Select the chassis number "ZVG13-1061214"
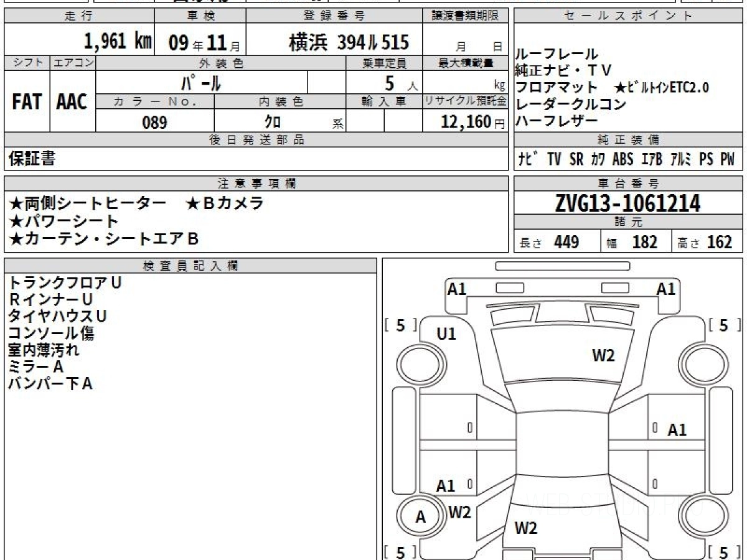747x560 pixels. (627, 203)
